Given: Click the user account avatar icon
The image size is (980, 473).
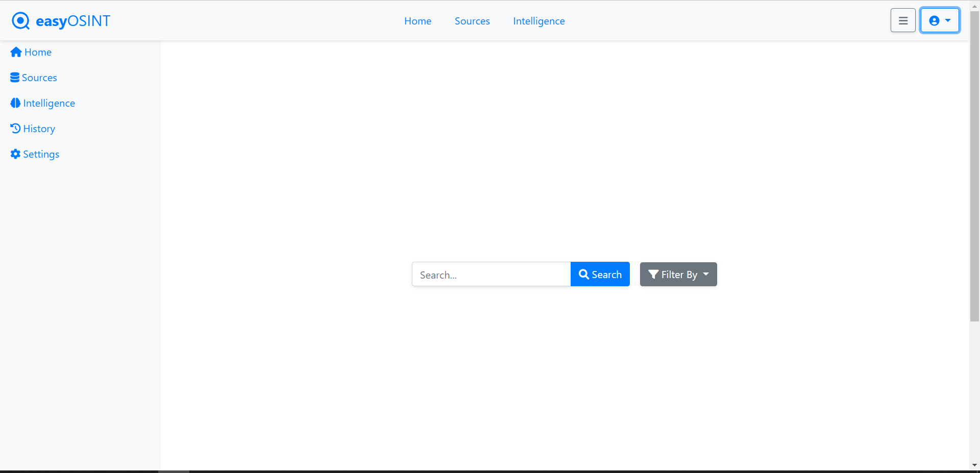Looking at the screenshot, I should [x=934, y=20].
